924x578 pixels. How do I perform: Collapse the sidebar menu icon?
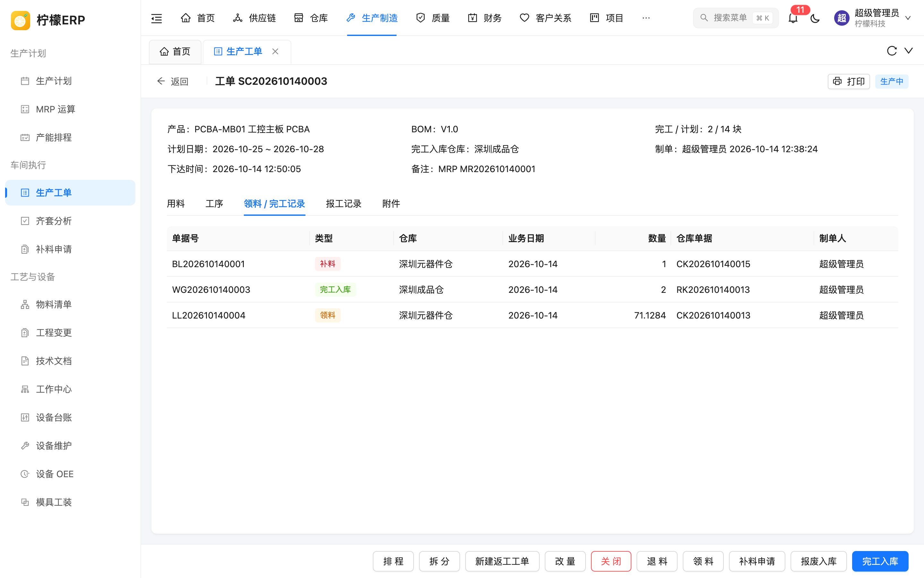(157, 18)
